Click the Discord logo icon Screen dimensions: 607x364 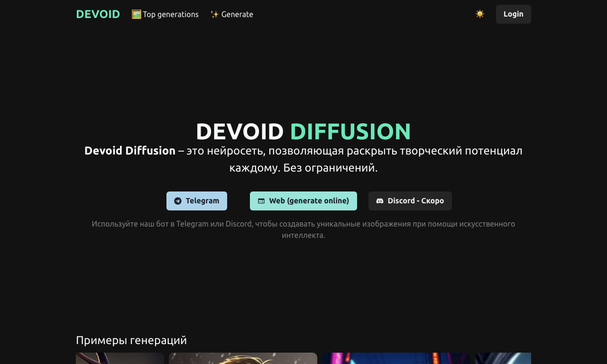[380, 201]
